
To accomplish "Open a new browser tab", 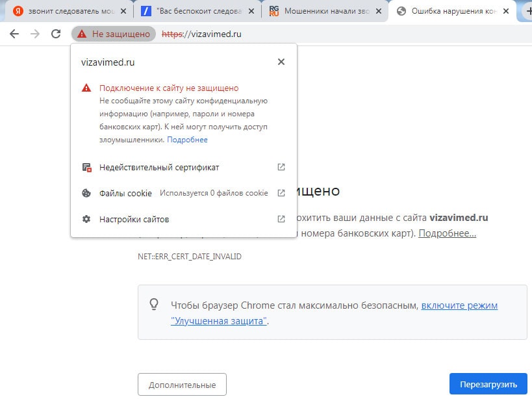I will (528, 11).
